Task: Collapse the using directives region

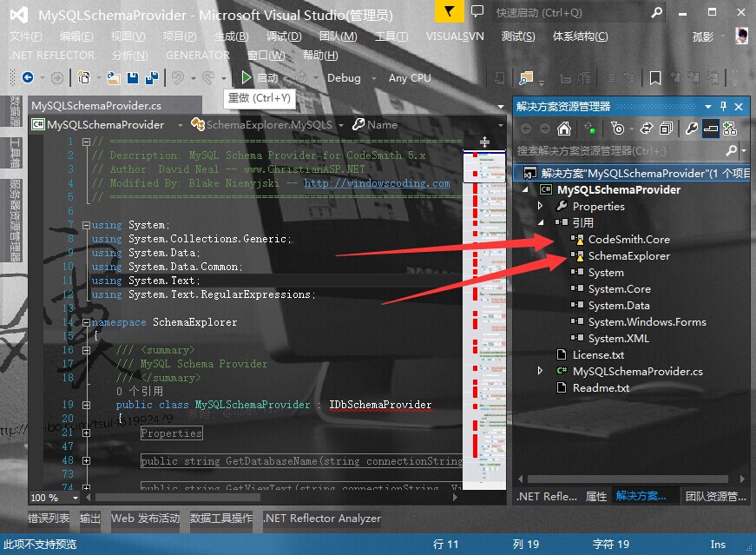Action: pyautogui.click(x=86, y=225)
